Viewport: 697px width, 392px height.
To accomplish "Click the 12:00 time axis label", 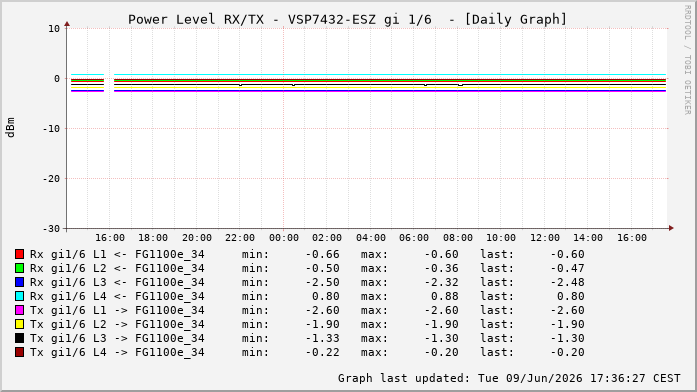I will (x=545, y=238).
